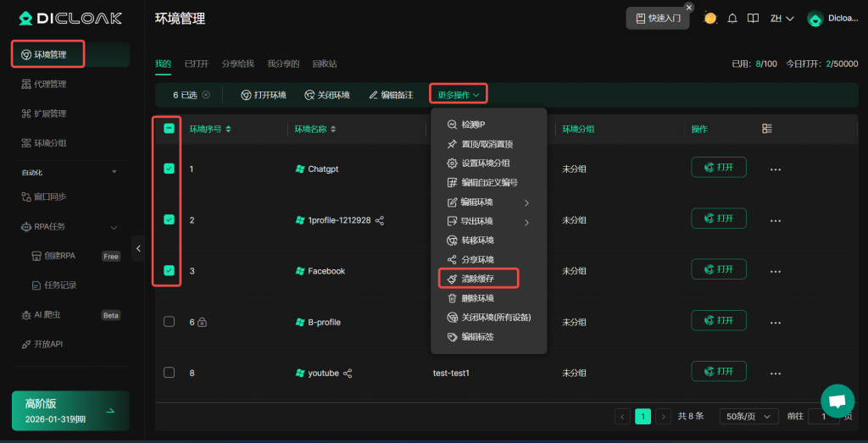This screenshot has width=868, height=443.
Task: Switch to the 回收站 tab
Action: coord(324,64)
